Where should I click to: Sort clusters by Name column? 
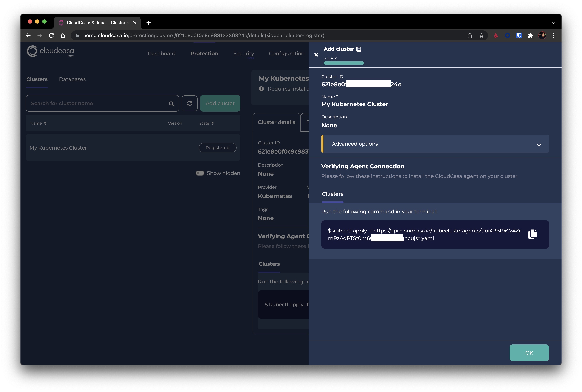[38, 123]
